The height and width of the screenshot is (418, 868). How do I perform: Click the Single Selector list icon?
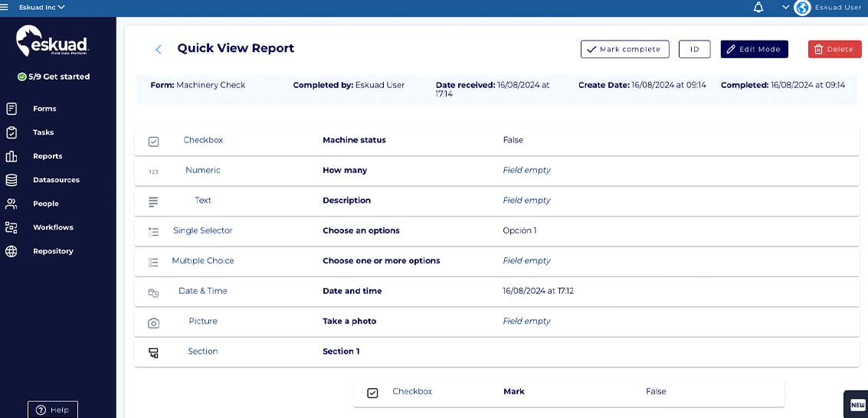click(153, 232)
